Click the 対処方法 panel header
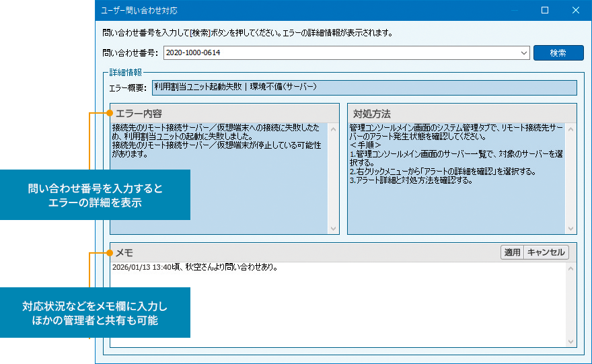 click(461, 112)
